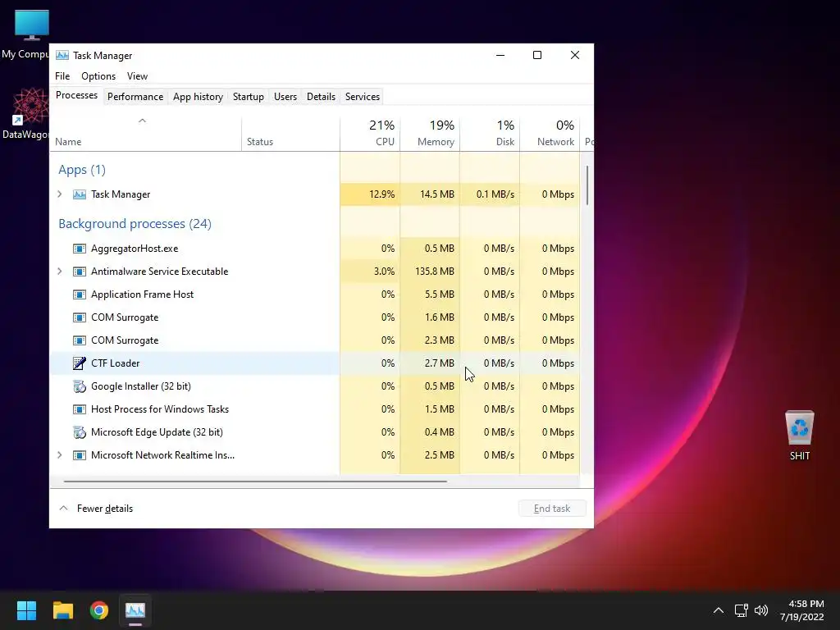Maximize the Task Manager window
Image resolution: width=840 pixels, height=630 pixels.
(x=536, y=55)
